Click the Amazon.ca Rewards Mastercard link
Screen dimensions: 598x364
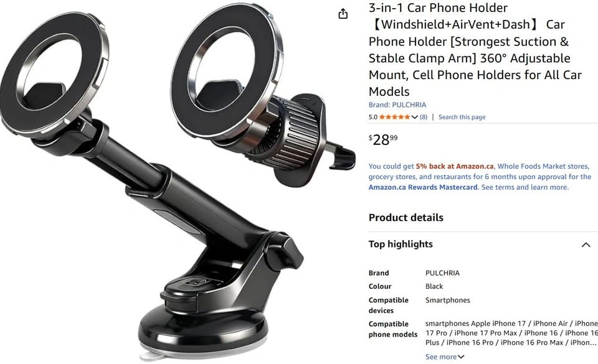pyautogui.click(x=422, y=187)
